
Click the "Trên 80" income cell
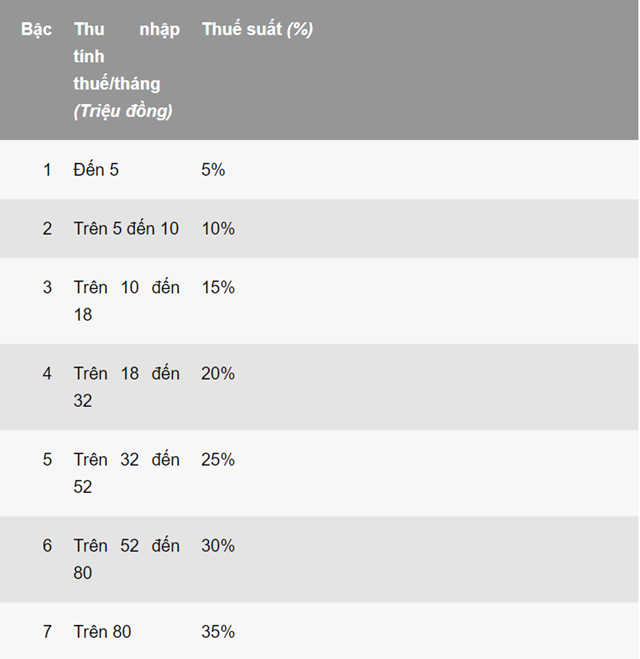(102, 632)
